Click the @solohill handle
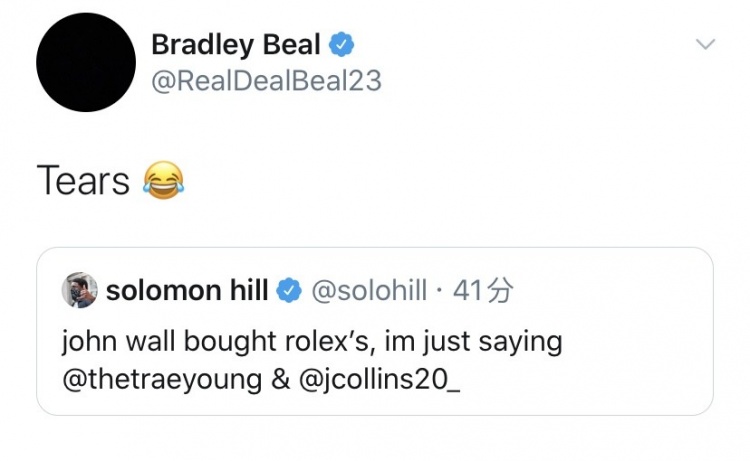Viewport: 750px width, 461px height. pyautogui.click(x=369, y=291)
